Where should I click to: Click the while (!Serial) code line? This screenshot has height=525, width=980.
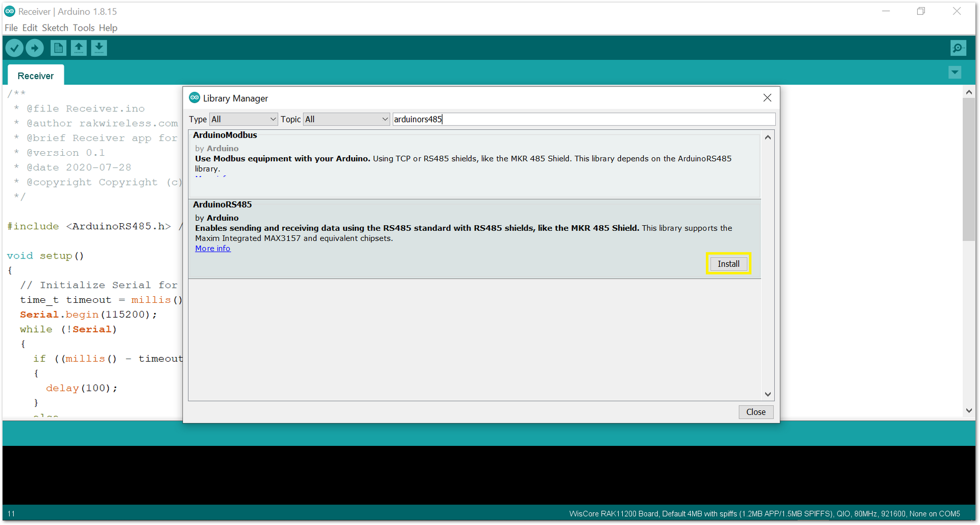click(x=68, y=329)
